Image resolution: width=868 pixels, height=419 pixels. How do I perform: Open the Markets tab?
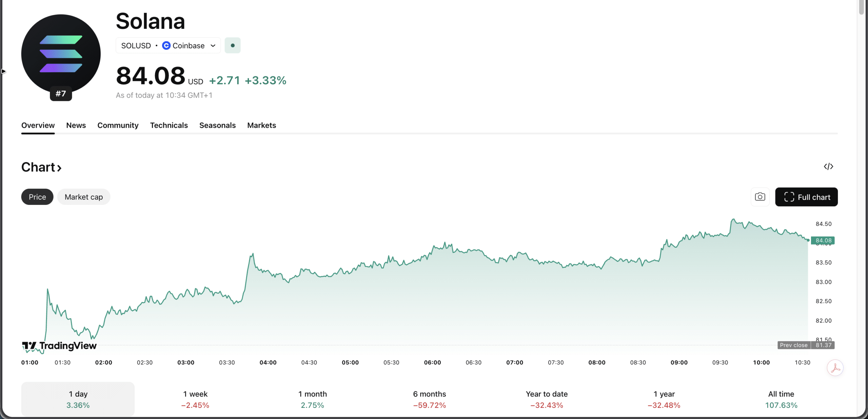[262, 125]
